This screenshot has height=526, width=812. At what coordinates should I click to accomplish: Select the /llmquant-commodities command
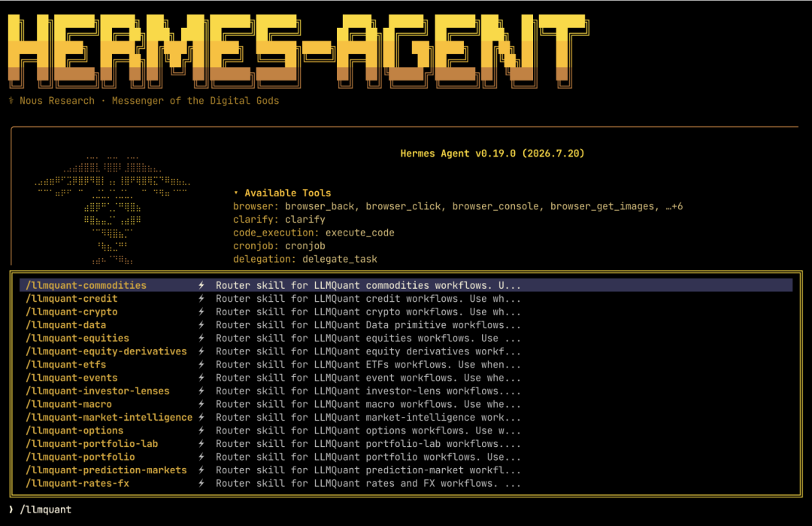coord(86,285)
